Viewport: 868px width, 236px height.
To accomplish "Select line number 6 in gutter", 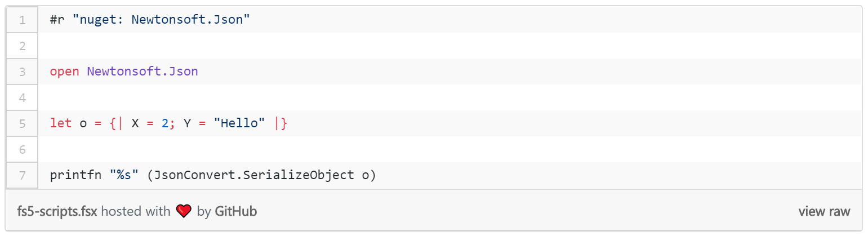I will click(x=23, y=149).
